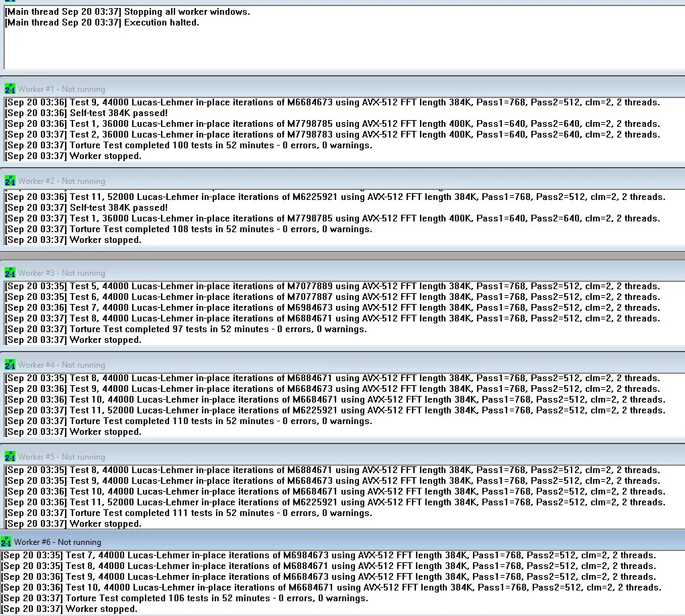Click Worker #4 'Test 9' M6684673 line
Viewport: 685px width, 616px height.
coord(333,389)
